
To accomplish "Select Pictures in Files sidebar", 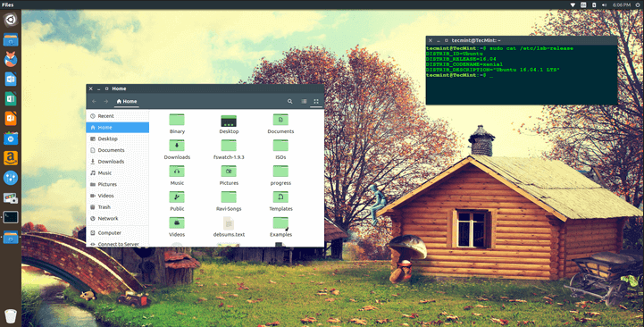I will point(118,184).
